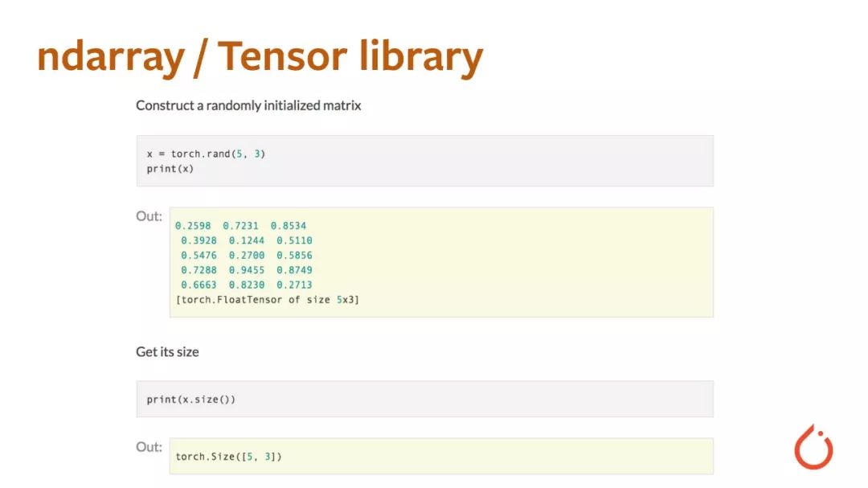868x488 pixels.
Task: Click the second 'Out:' label
Action: coord(149,447)
